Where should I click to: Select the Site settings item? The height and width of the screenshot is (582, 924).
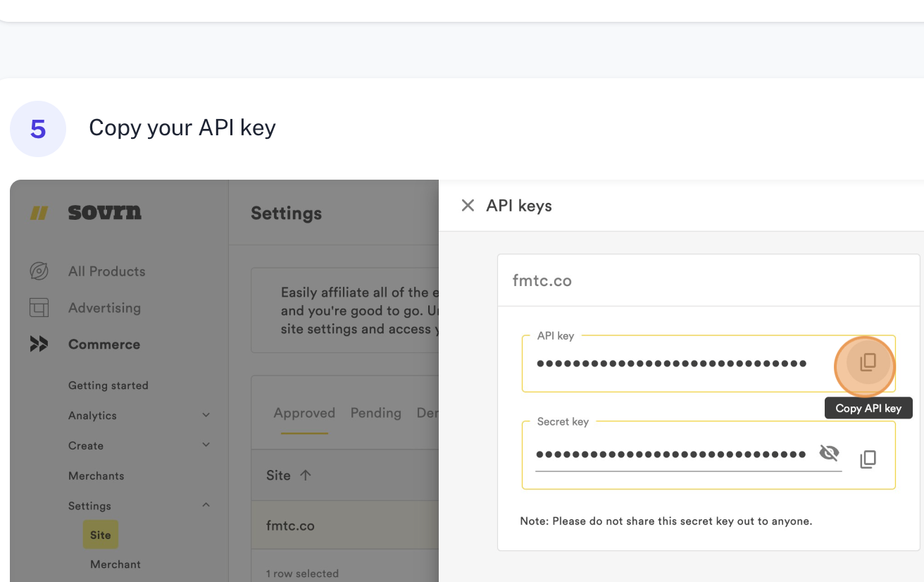(x=100, y=535)
